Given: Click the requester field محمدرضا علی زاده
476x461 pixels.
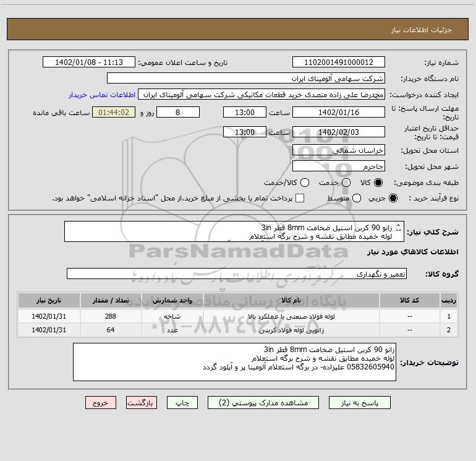Looking at the screenshot, I should tap(261, 95).
